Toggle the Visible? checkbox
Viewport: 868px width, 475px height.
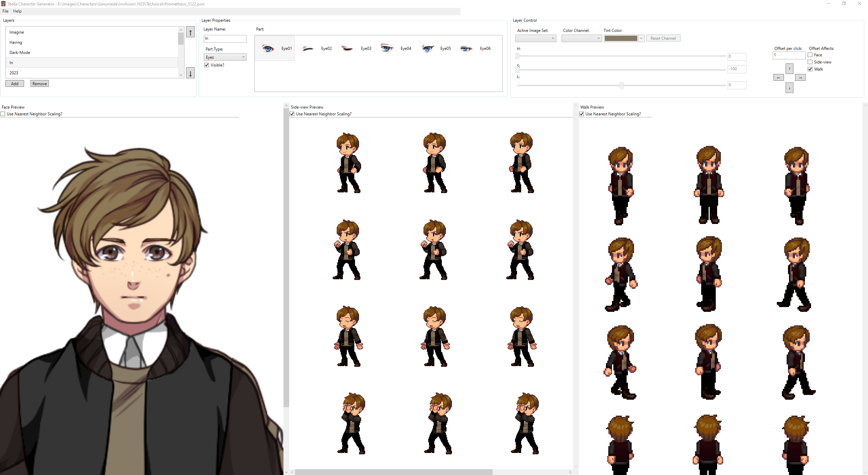pyautogui.click(x=206, y=65)
